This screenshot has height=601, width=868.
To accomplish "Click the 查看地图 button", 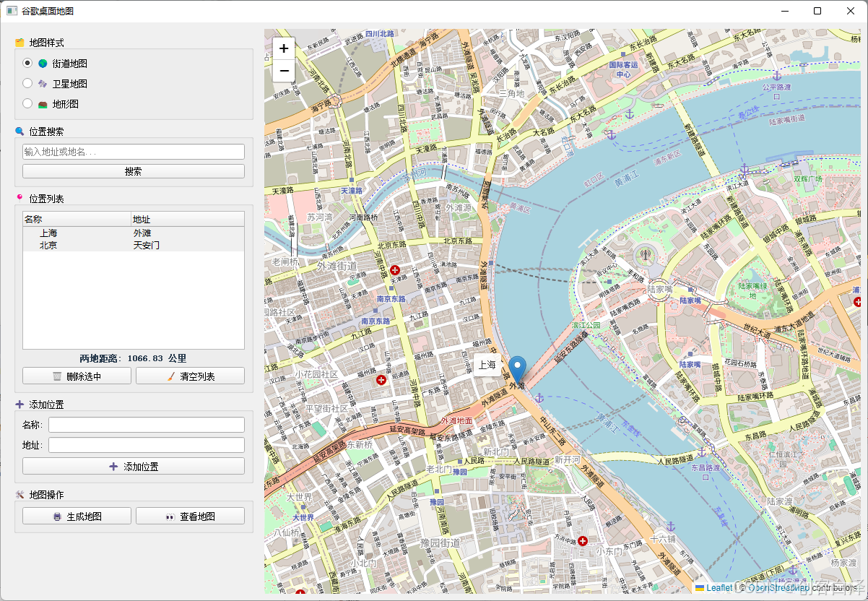I will click(190, 516).
